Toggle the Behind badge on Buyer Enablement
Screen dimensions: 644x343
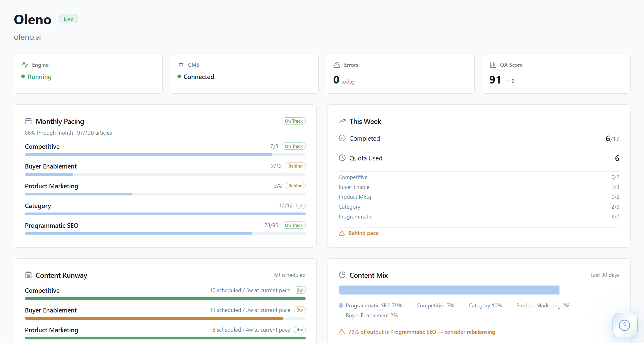pos(295,166)
